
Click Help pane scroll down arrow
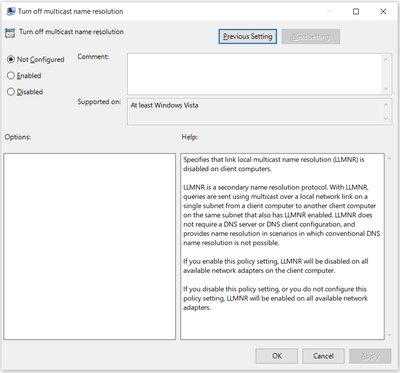pos(389,335)
